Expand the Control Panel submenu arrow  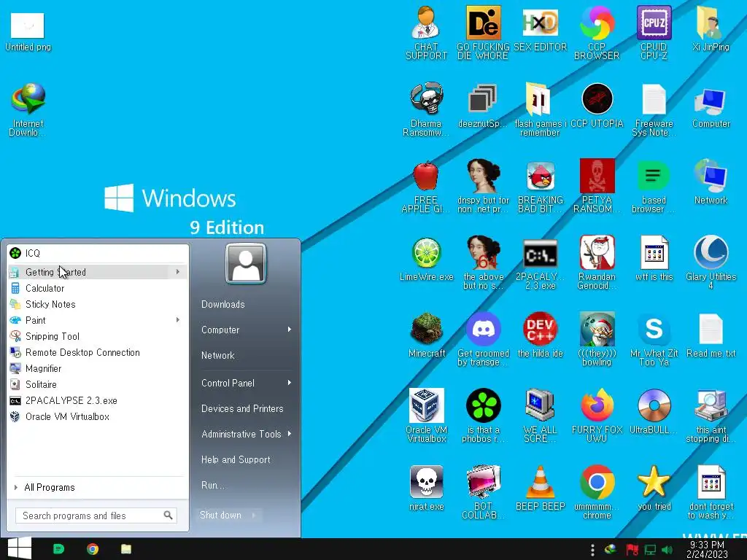[289, 383]
